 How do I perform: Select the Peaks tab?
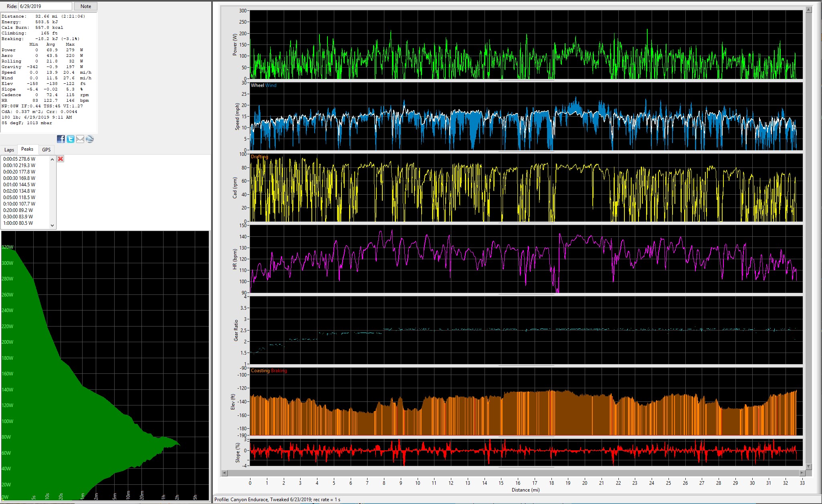pyautogui.click(x=27, y=149)
